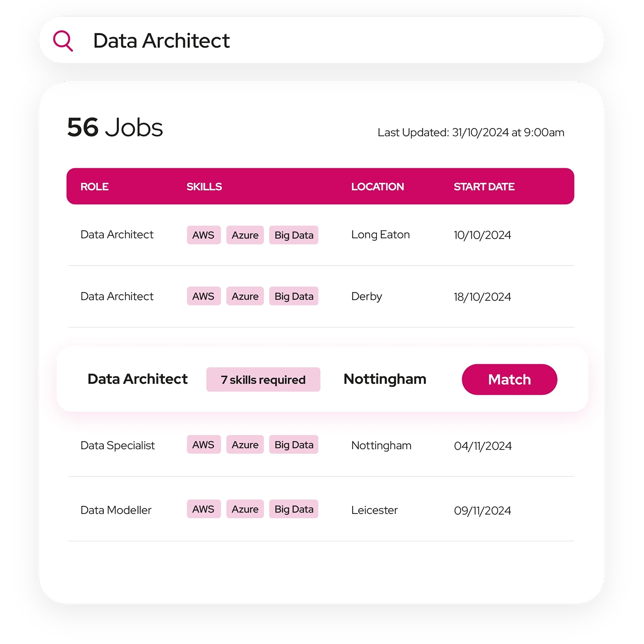Click the Match button for Nottingham
The width and height of the screenshot is (644, 644).
(509, 380)
